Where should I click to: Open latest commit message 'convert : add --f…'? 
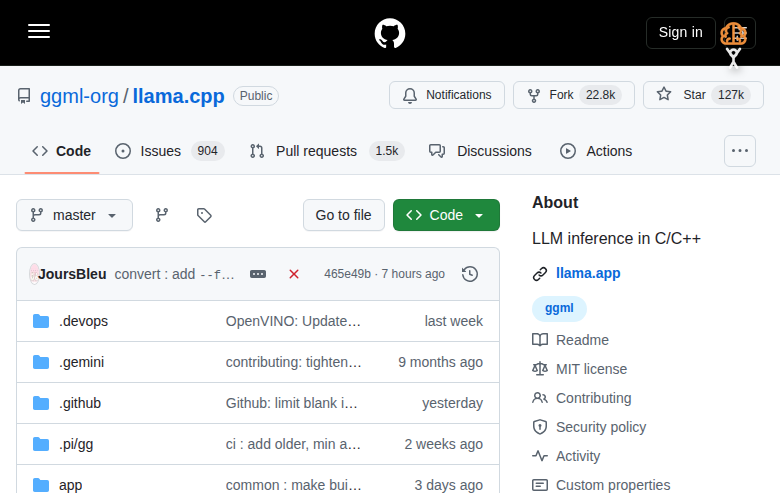point(174,274)
